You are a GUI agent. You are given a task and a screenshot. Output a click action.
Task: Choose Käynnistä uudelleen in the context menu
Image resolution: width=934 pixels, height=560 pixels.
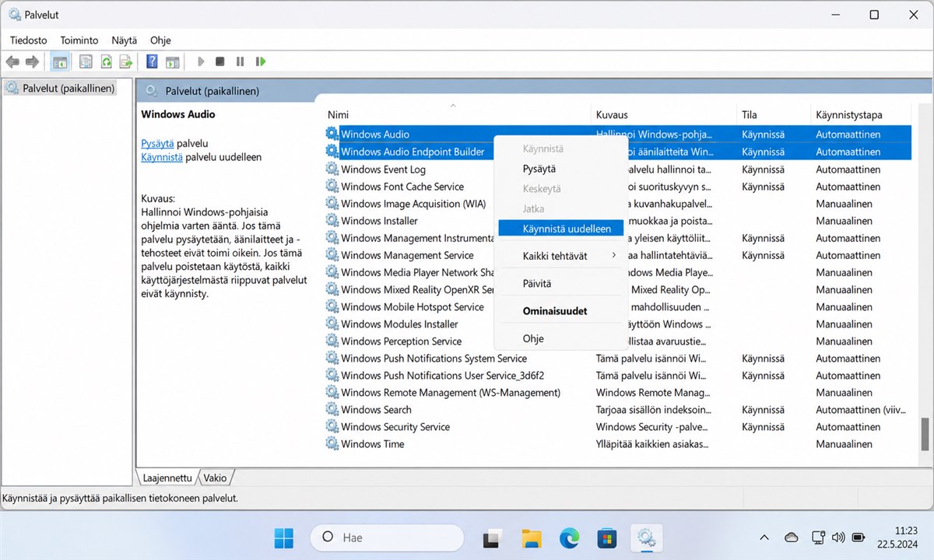click(x=561, y=229)
